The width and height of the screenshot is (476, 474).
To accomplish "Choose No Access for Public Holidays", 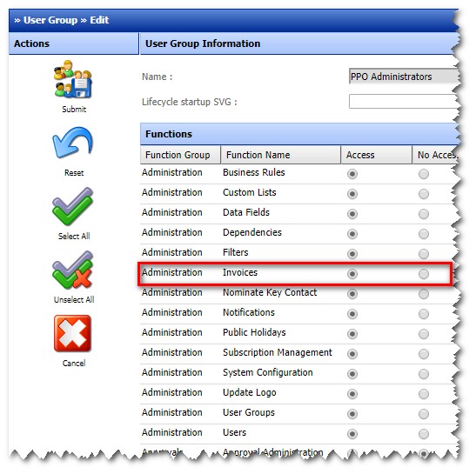I will click(x=424, y=334).
